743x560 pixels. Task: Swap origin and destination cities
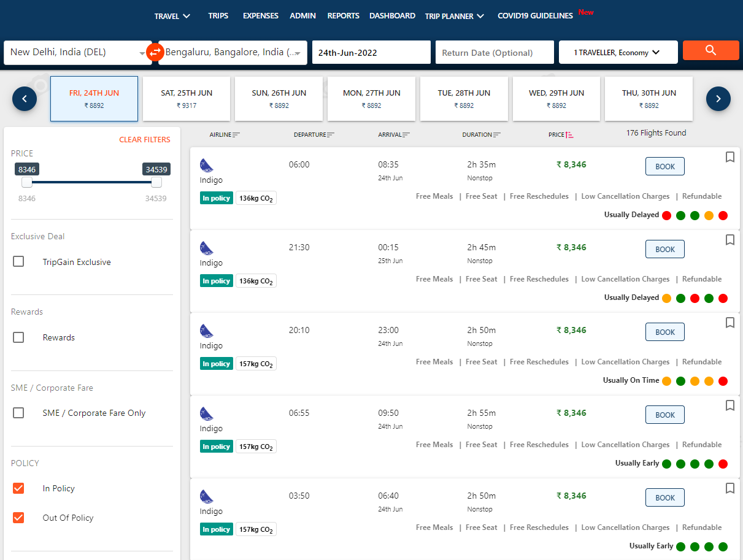point(155,52)
